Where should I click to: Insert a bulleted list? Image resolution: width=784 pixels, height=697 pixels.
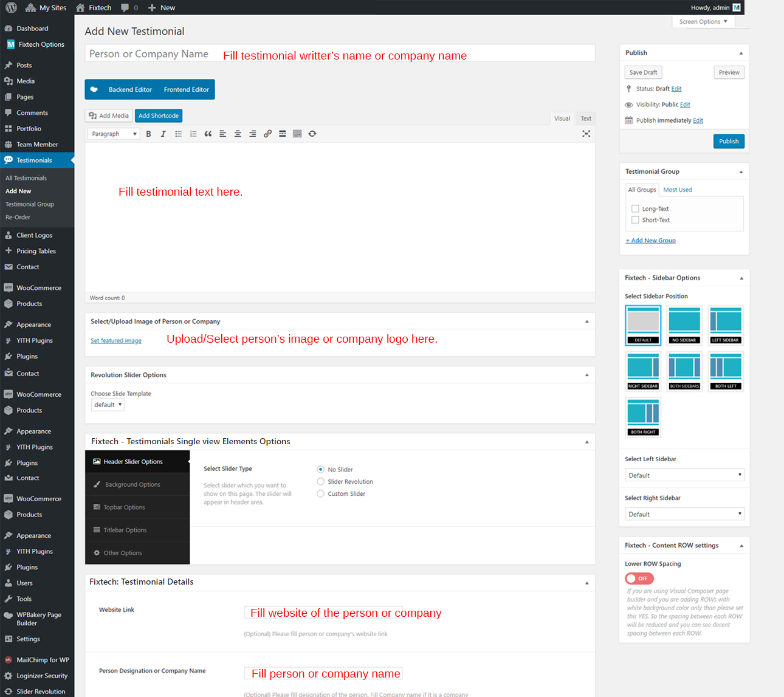(178, 134)
